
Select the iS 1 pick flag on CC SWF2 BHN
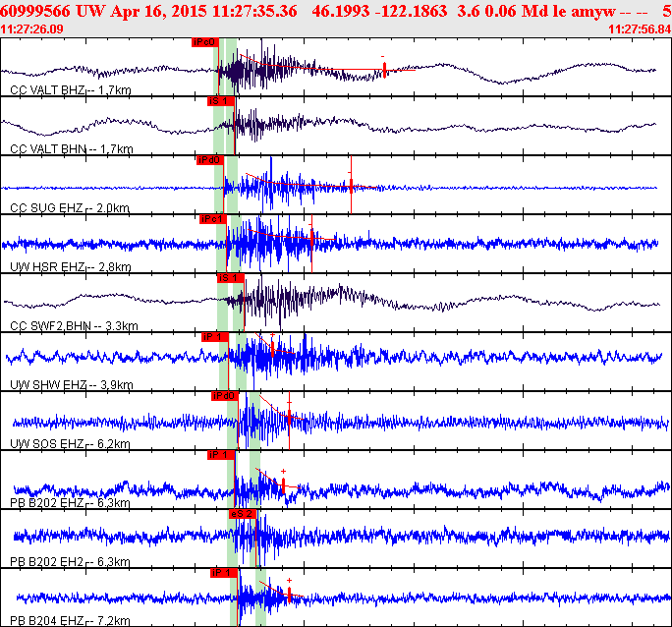point(231,278)
